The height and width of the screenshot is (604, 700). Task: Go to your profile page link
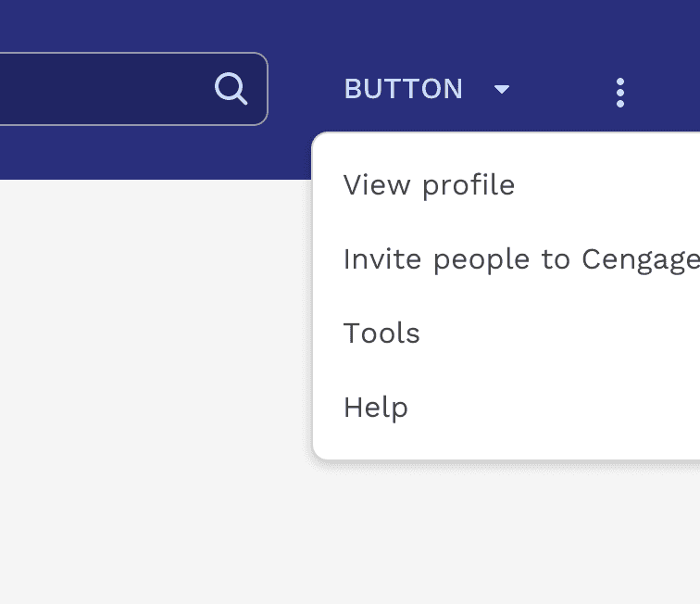click(x=429, y=185)
